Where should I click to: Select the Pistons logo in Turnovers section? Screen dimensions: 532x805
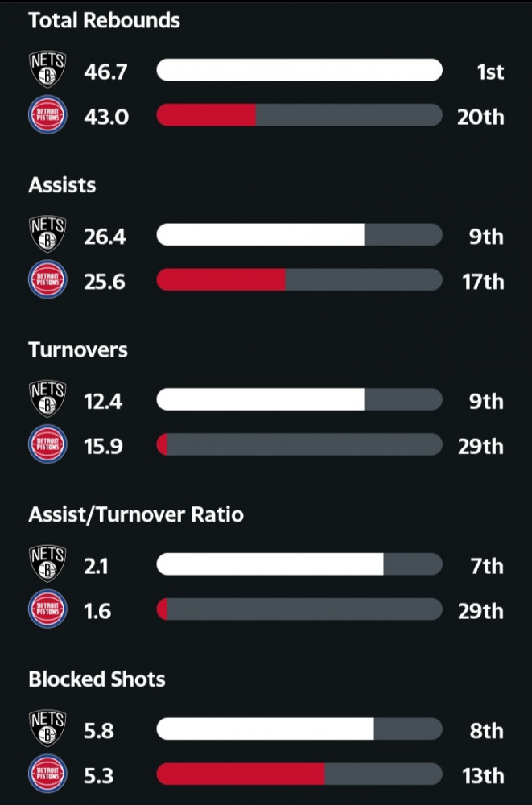pyautogui.click(x=47, y=445)
